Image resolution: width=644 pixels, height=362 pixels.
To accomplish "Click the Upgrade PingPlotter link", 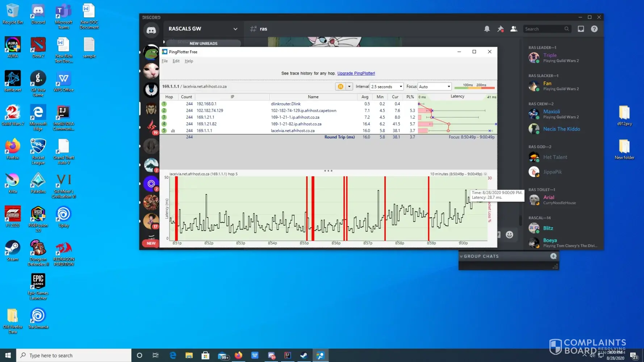I will click(356, 73).
